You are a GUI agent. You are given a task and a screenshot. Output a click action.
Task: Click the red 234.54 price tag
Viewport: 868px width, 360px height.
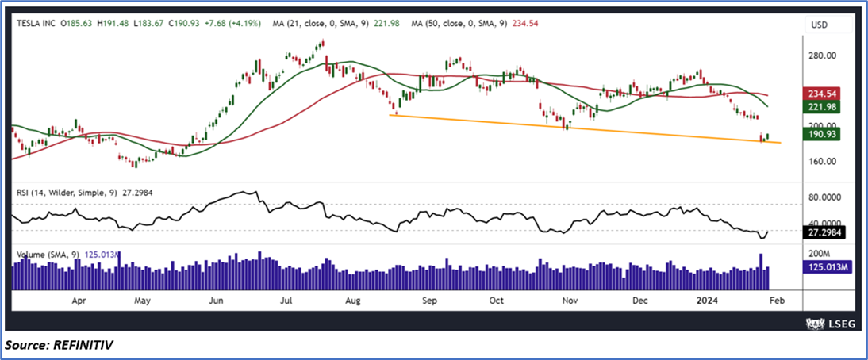point(821,94)
